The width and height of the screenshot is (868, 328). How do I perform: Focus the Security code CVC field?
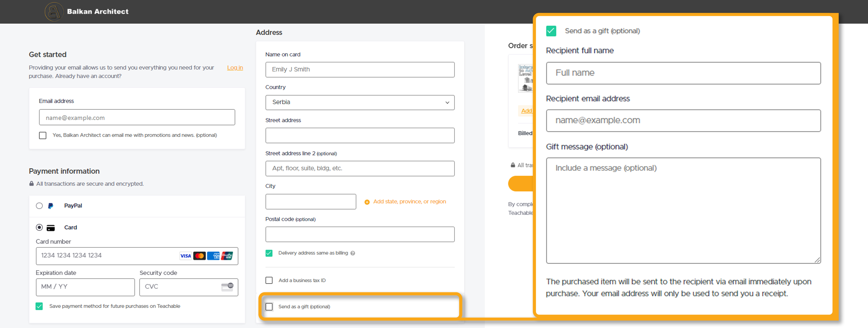[x=189, y=287]
